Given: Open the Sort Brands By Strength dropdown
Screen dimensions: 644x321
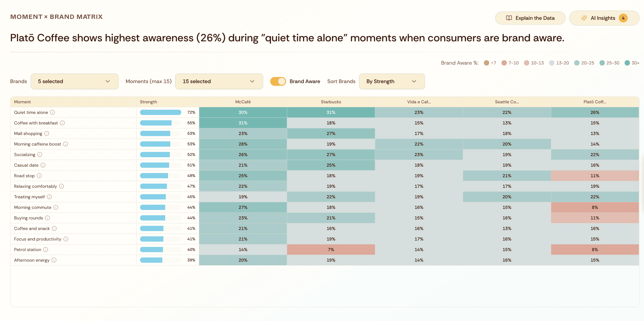Looking at the screenshot, I should tap(392, 81).
